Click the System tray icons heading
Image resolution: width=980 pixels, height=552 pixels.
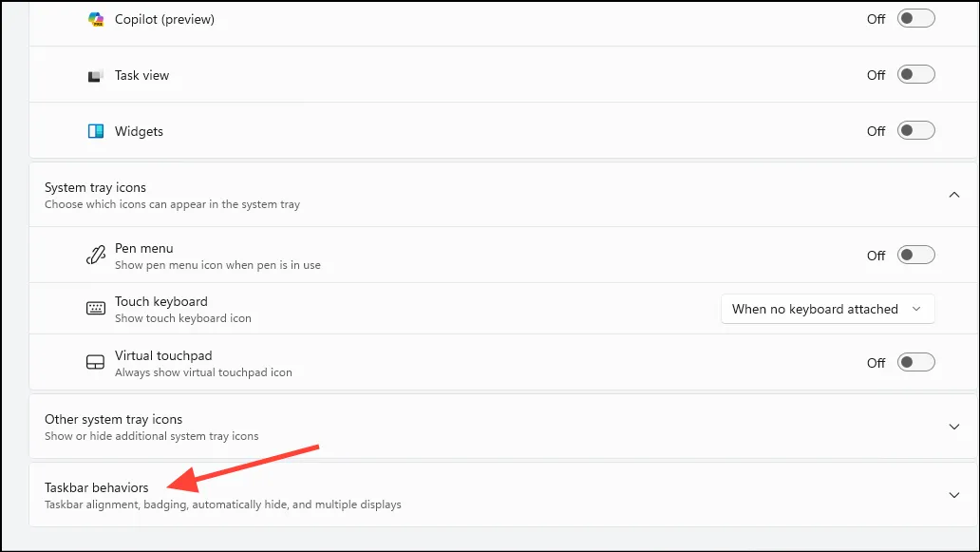click(95, 187)
